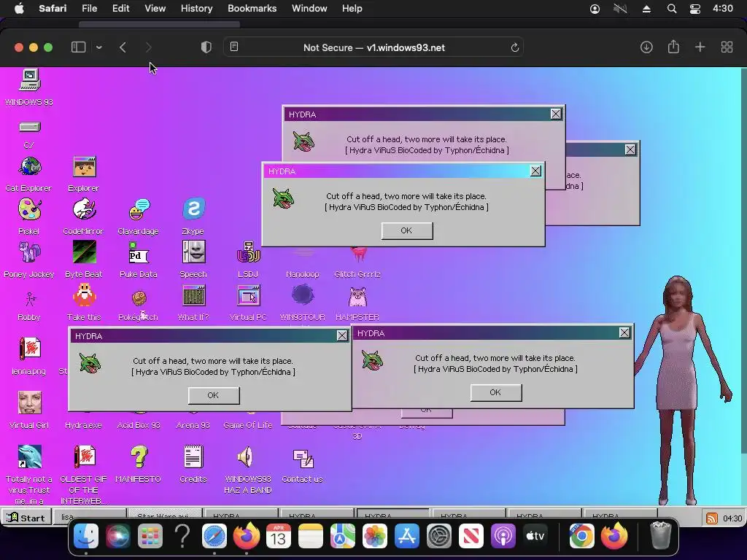This screenshot has height=560, width=747.
Task: Reload the current page
Action: pyautogui.click(x=514, y=47)
